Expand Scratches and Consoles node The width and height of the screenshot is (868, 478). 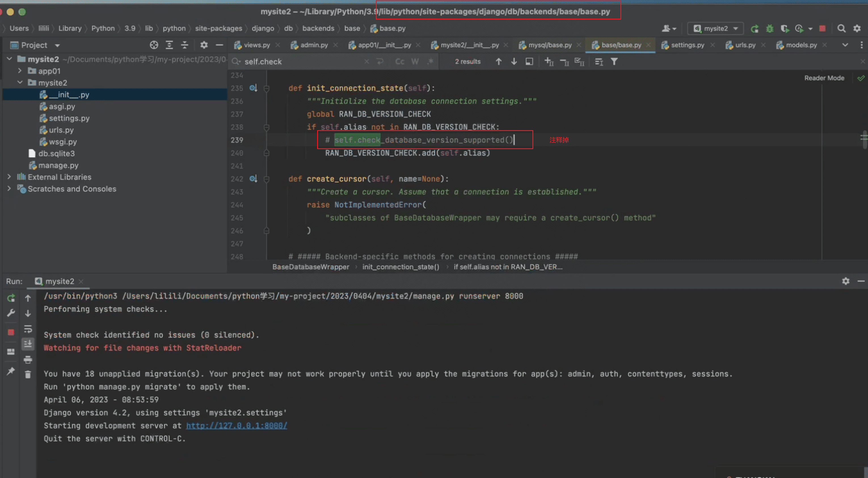pyautogui.click(x=9, y=189)
